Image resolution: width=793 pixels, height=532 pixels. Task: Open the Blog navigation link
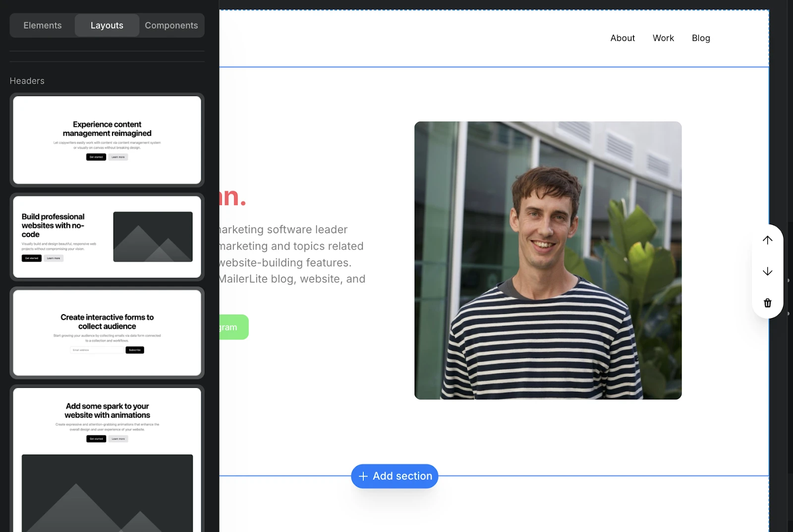click(x=701, y=38)
